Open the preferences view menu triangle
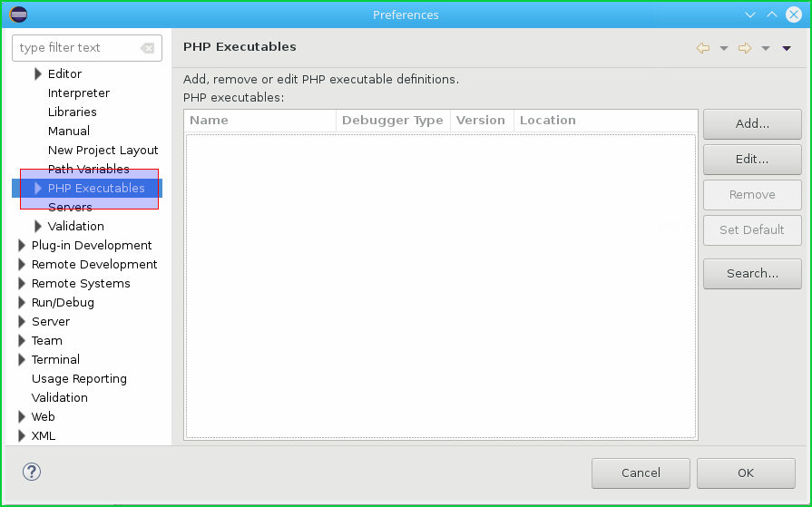This screenshot has height=507, width=812. tap(787, 49)
